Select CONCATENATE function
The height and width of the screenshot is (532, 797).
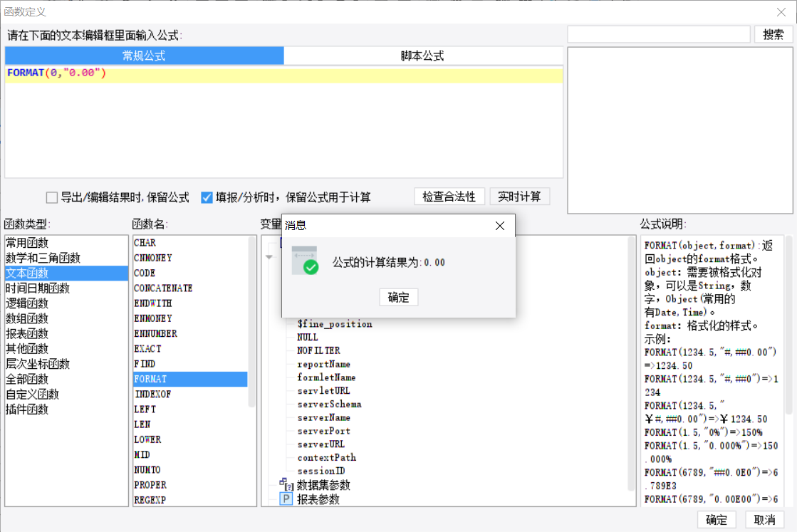pos(190,288)
